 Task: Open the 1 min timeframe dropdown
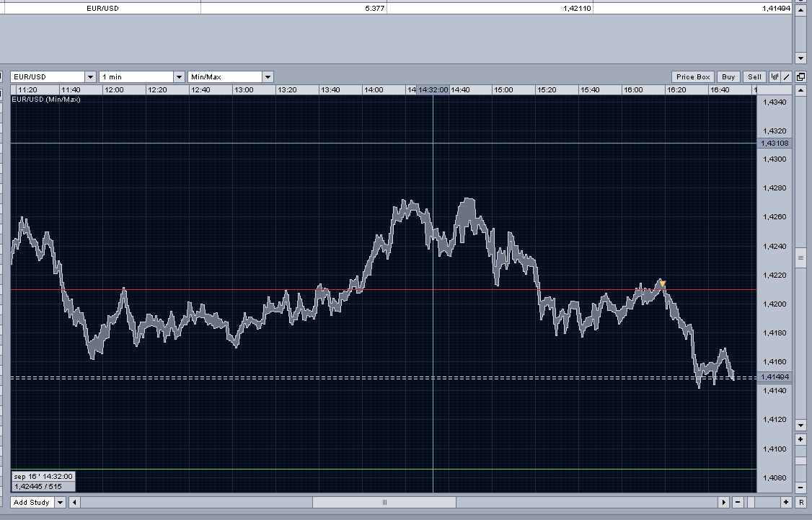tap(179, 76)
